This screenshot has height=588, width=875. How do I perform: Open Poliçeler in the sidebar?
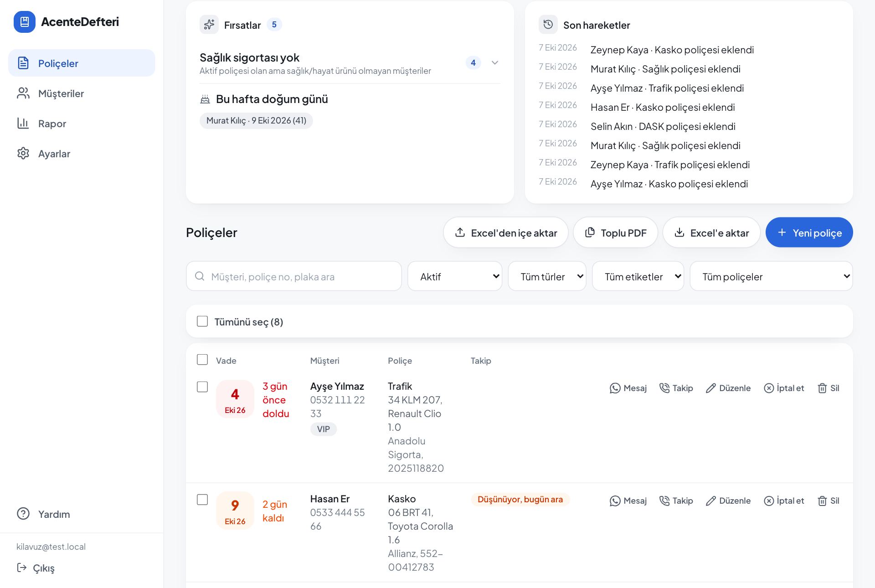pyautogui.click(x=82, y=63)
